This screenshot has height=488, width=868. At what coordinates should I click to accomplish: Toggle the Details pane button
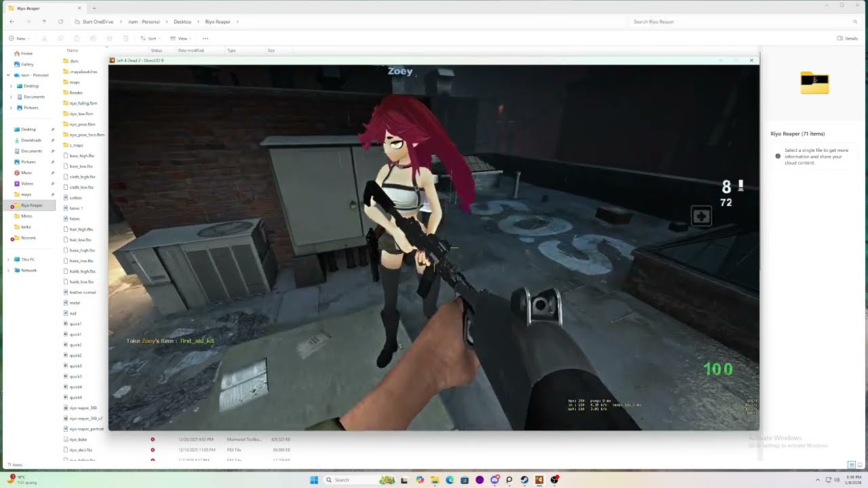[848, 39]
